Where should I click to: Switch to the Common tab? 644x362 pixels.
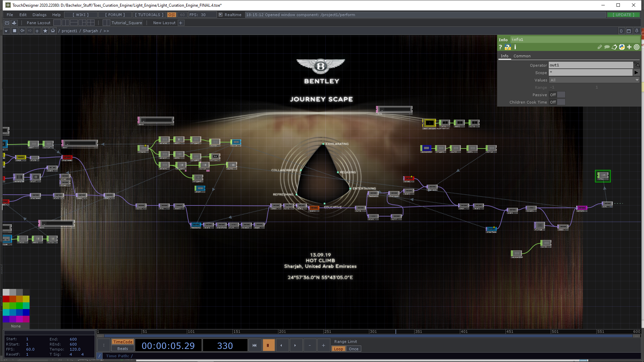(522, 56)
